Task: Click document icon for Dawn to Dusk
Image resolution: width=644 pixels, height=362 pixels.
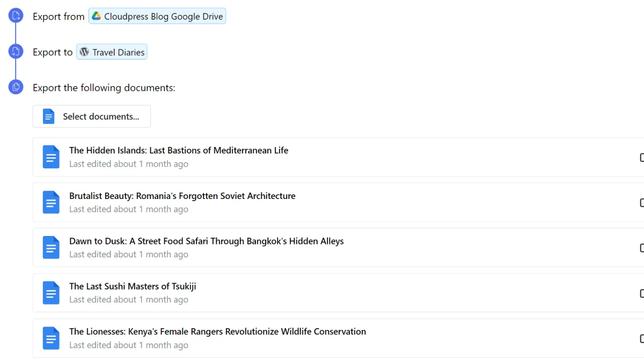Action: click(x=51, y=248)
